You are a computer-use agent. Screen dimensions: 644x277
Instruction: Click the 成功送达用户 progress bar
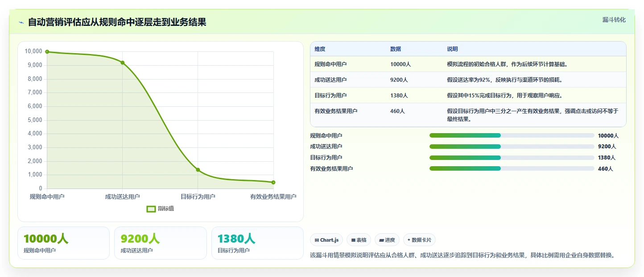tap(512, 147)
